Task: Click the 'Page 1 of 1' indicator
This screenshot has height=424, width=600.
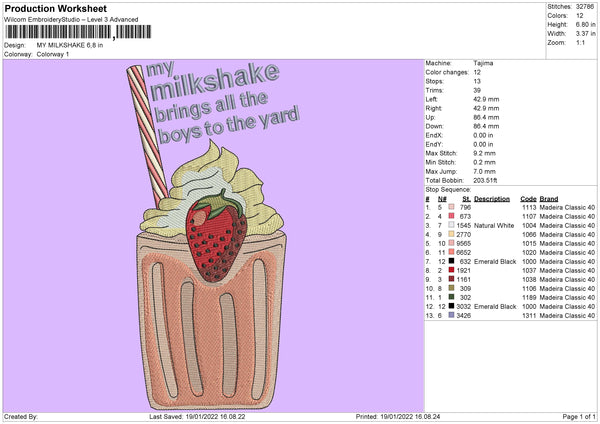Action: point(579,416)
